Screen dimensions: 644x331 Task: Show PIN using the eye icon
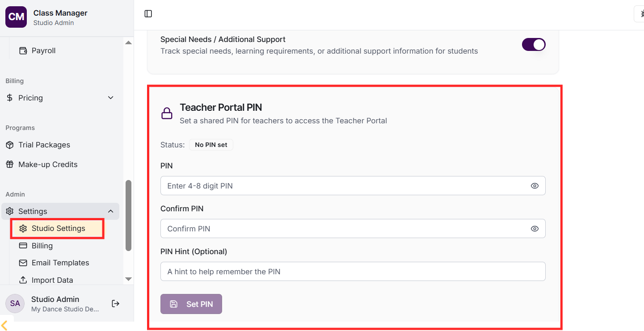click(535, 186)
